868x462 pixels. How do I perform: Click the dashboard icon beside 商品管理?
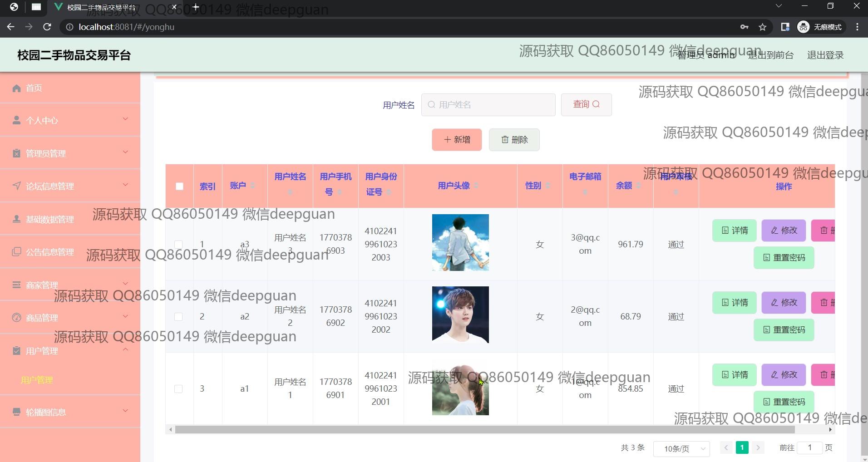pos(17,318)
